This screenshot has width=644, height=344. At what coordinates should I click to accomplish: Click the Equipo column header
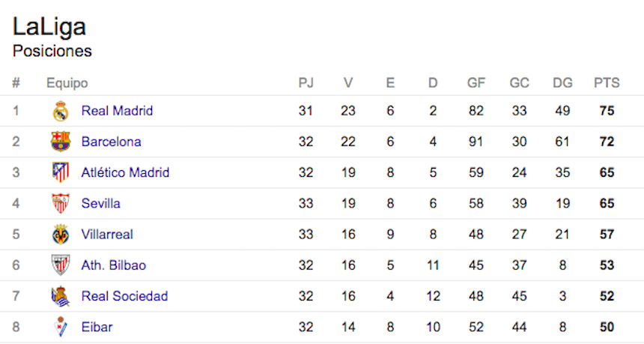coord(67,82)
